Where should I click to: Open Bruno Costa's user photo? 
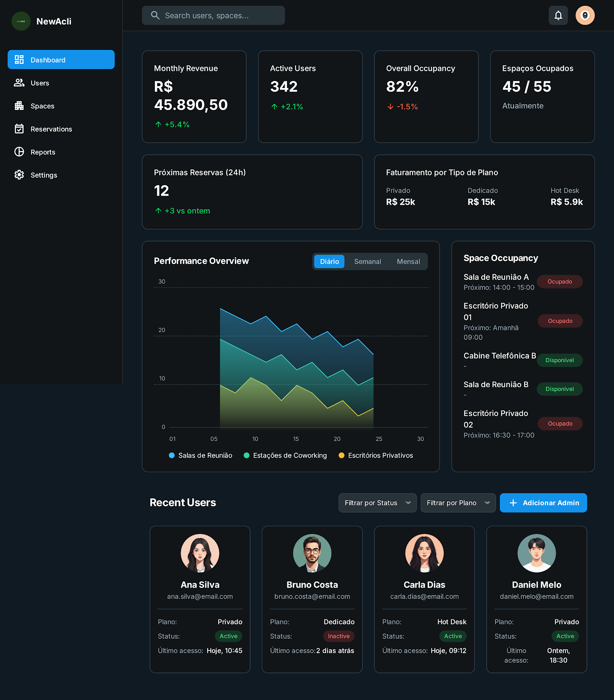[x=312, y=553]
